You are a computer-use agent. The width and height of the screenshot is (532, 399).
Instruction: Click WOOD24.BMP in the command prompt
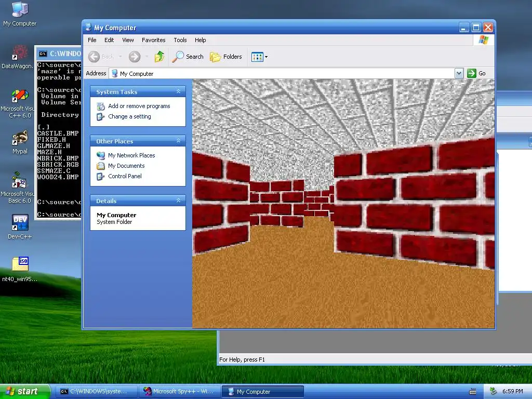click(x=58, y=177)
